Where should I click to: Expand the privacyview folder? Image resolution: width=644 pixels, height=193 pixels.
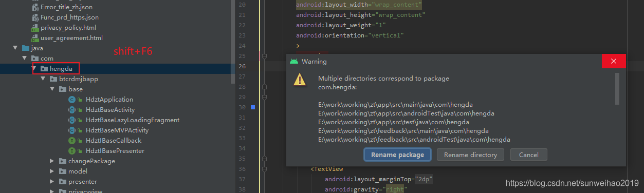point(52,191)
